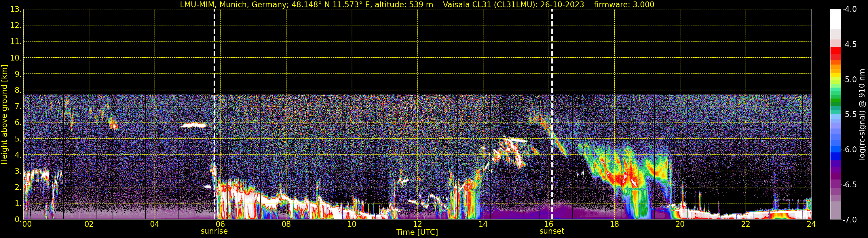Select the 'sunrise' label below the axis

coord(214,231)
